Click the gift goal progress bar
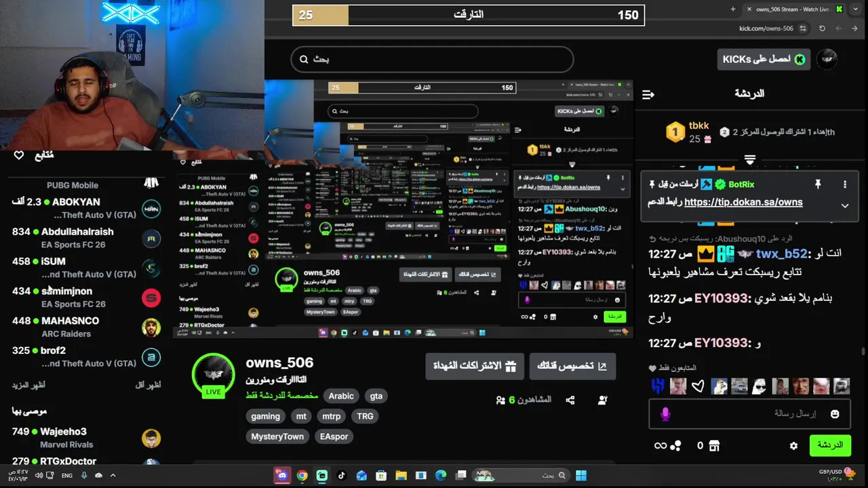 pyautogui.click(x=468, y=15)
